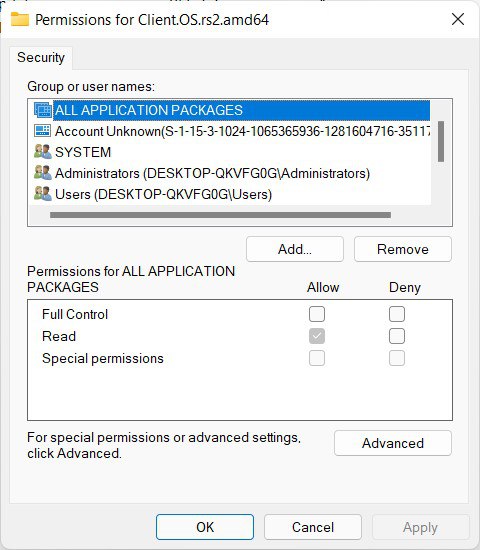The height and width of the screenshot is (550, 480).
Task: Close the Permissions dialog window
Action: point(458,19)
